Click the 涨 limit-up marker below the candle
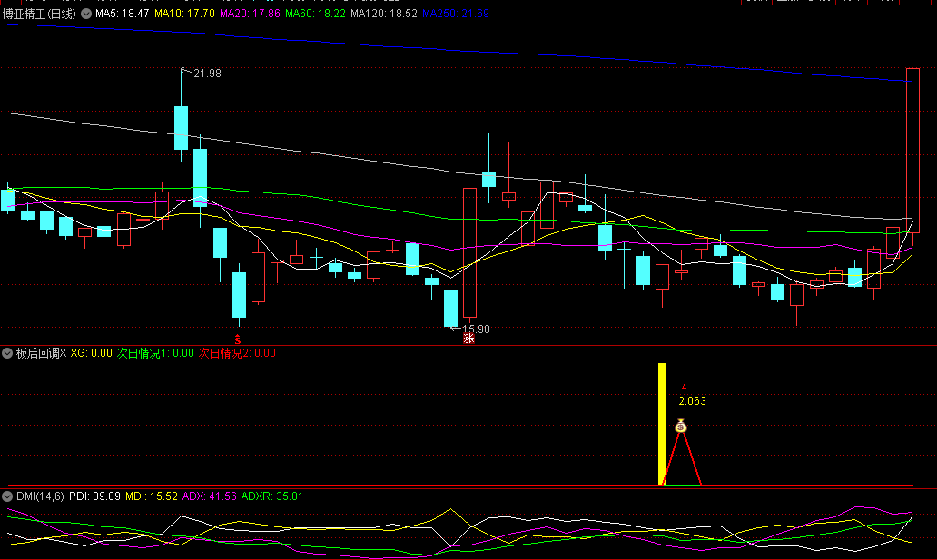The image size is (937, 560). (469, 339)
